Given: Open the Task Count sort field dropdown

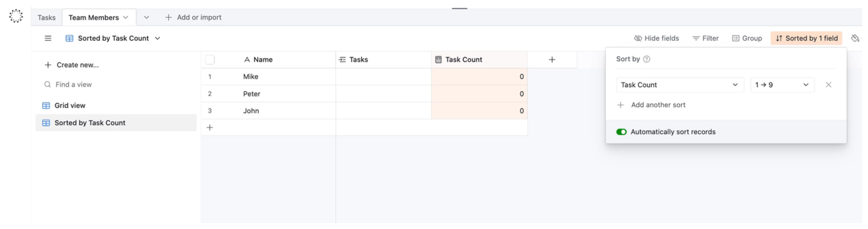Looking at the screenshot, I should click(680, 85).
